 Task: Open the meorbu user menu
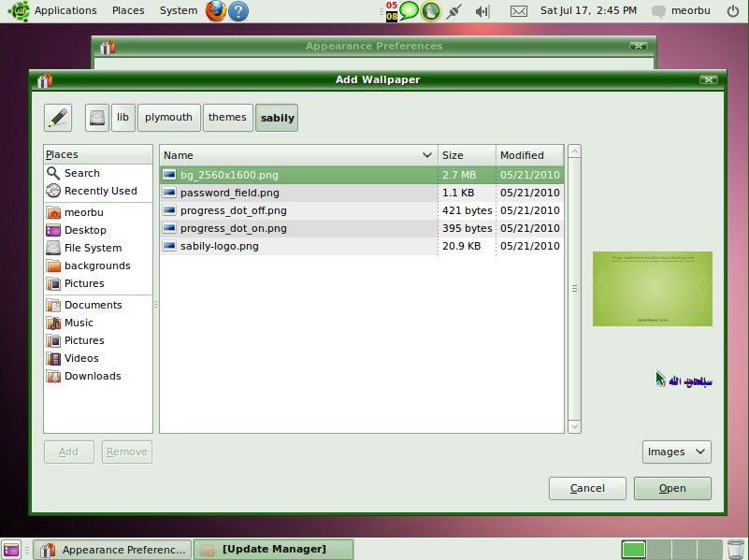pyautogui.click(x=682, y=10)
